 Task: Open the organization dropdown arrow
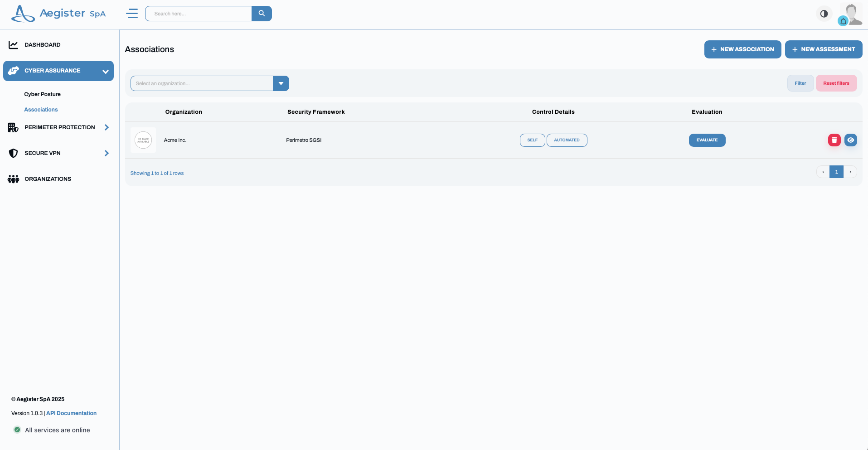(281, 83)
